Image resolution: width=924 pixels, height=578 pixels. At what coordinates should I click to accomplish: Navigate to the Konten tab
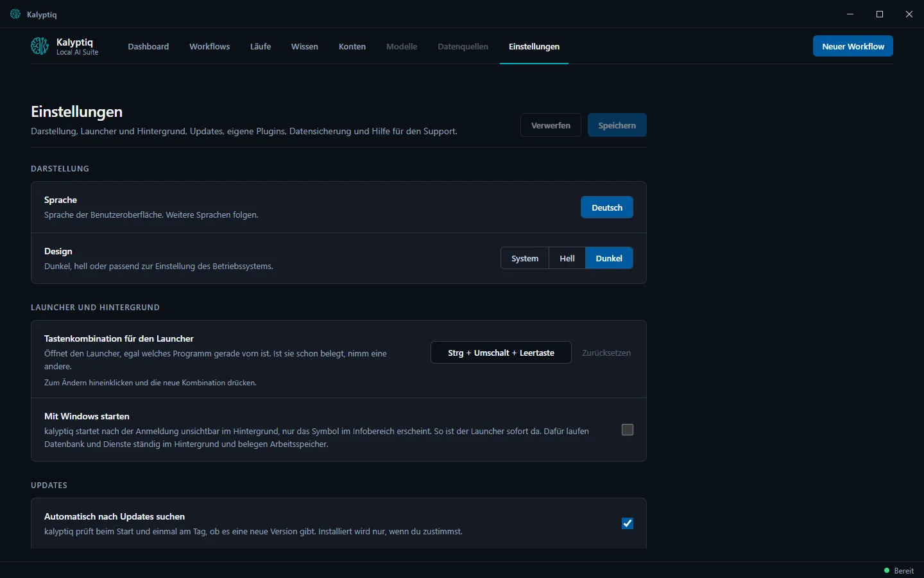coord(352,46)
